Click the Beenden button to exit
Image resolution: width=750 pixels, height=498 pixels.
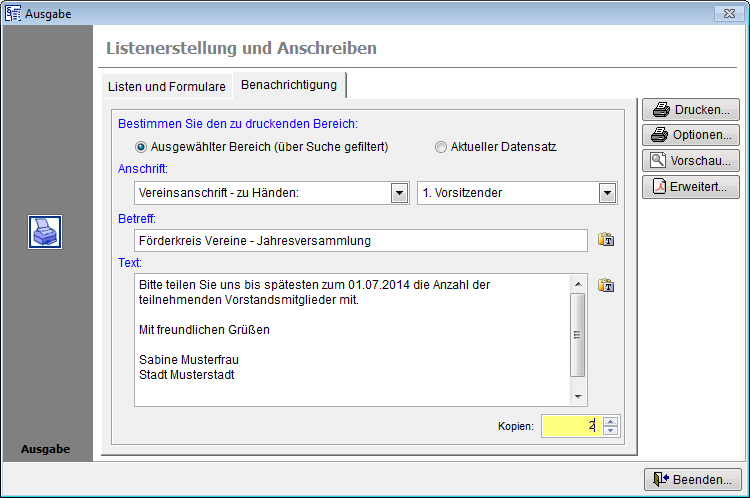693,480
